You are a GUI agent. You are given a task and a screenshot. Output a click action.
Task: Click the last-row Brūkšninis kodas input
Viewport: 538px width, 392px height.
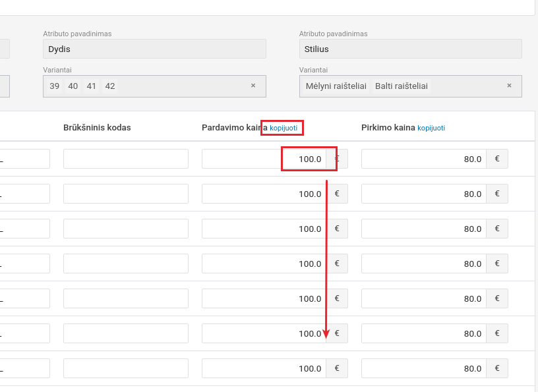click(125, 368)
